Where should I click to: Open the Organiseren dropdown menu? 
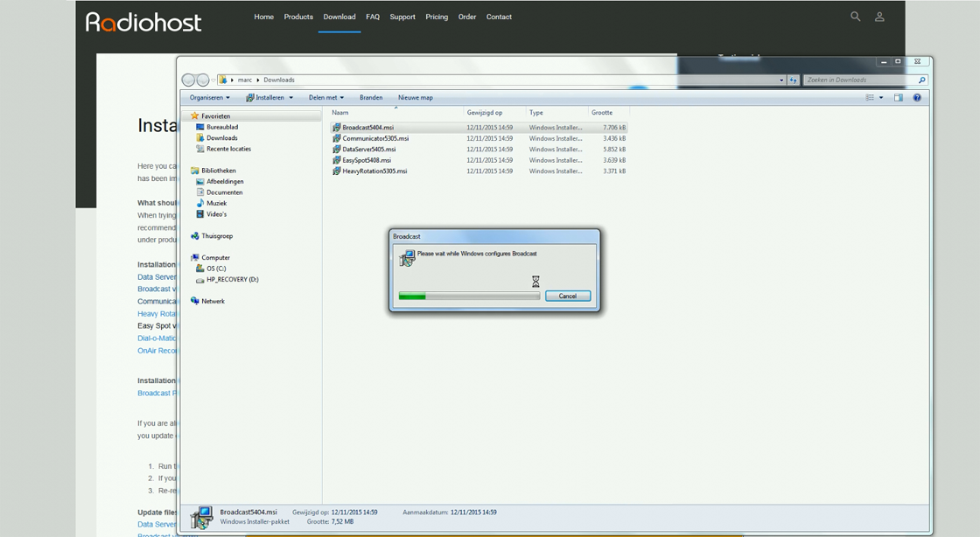pos(210,97)
